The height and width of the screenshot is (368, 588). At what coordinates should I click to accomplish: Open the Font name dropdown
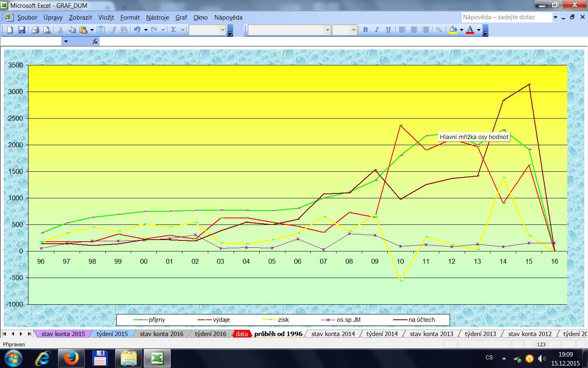pos(327,30)
